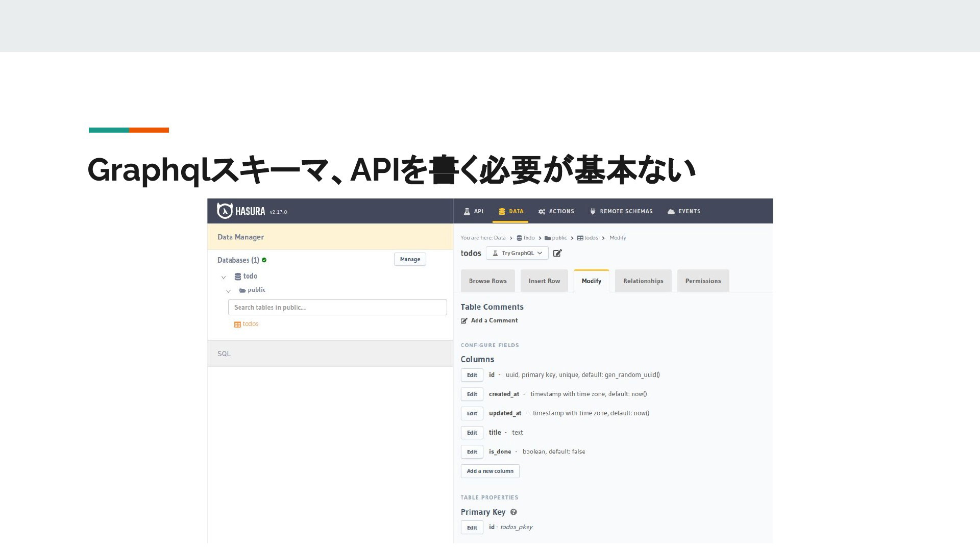Click the edit table name pencil icon
Viewport: 980px width, 551px height.
point(557,253)
